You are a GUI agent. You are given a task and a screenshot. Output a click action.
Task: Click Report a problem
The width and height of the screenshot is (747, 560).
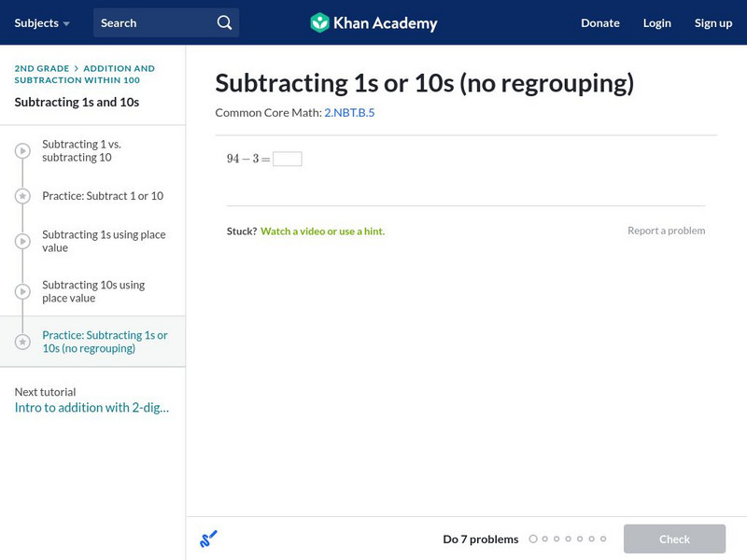point(666,231)
